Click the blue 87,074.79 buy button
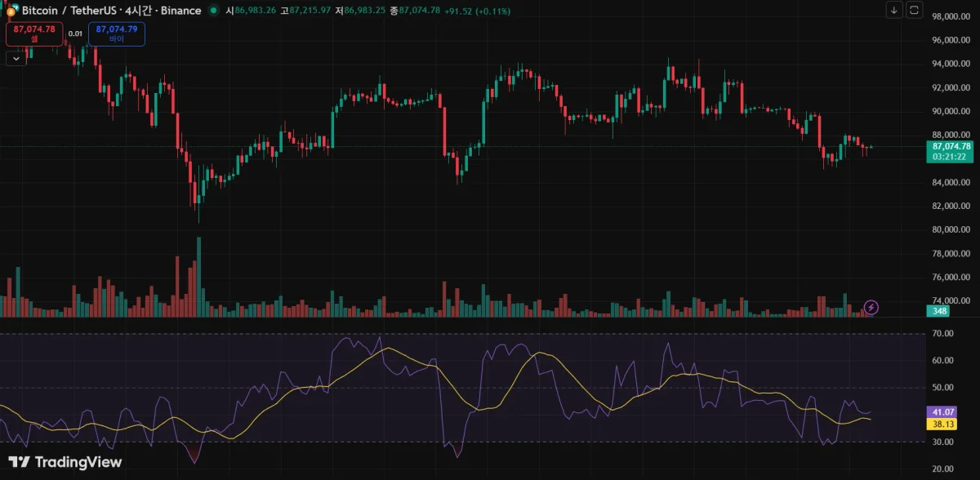Viewport: 980px width, 480px height. [117, 33]
